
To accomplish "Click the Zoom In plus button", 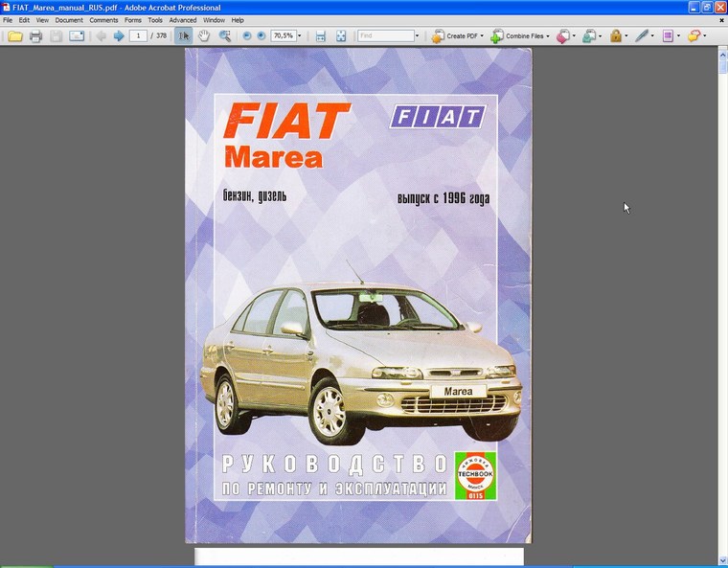I will pyautogui.click(x=261, y=36).
